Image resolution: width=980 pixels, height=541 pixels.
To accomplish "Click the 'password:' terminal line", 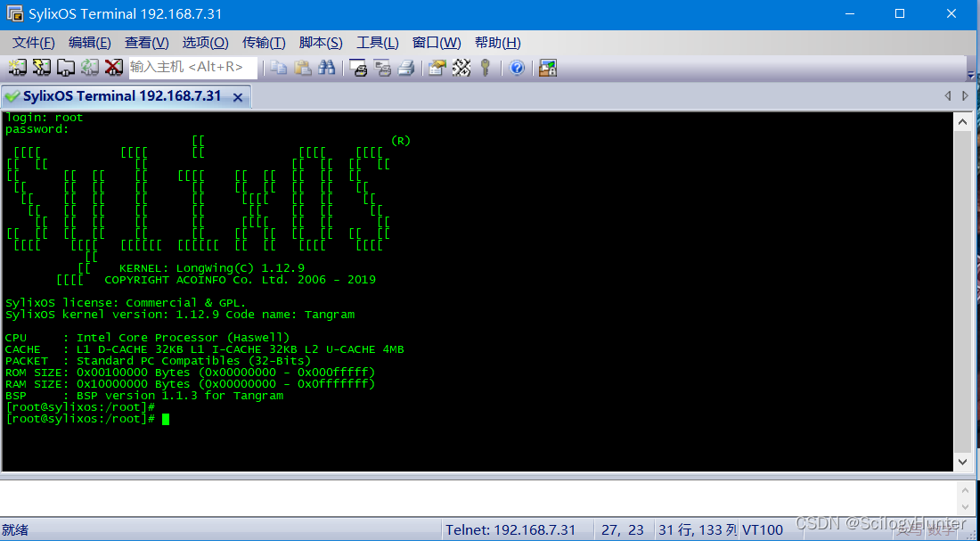I will tap(37, 129).
